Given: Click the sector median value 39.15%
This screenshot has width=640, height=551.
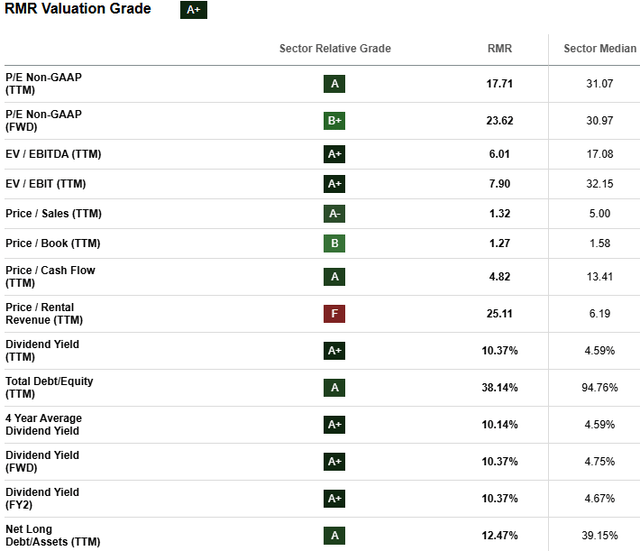Looking at the screenshot, I should click(x=600, y=535).
